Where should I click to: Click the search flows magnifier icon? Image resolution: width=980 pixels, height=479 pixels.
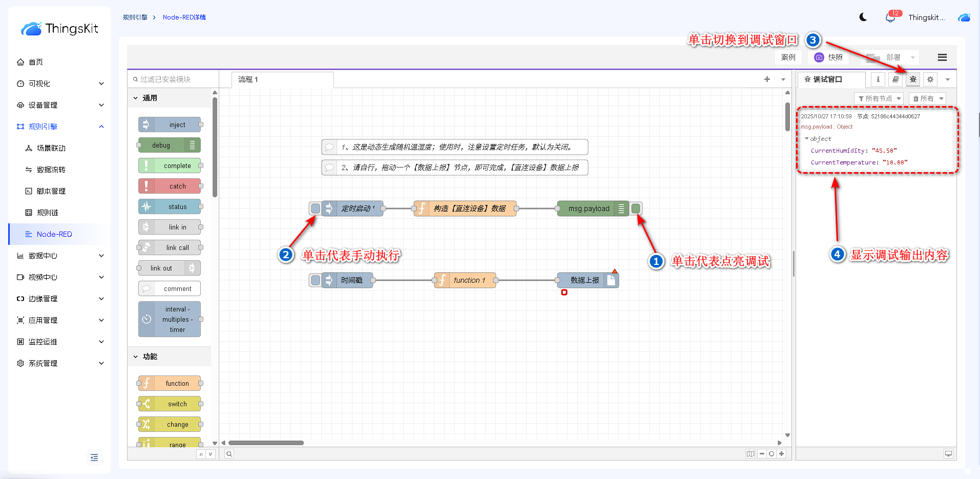(x=230, y=454)
